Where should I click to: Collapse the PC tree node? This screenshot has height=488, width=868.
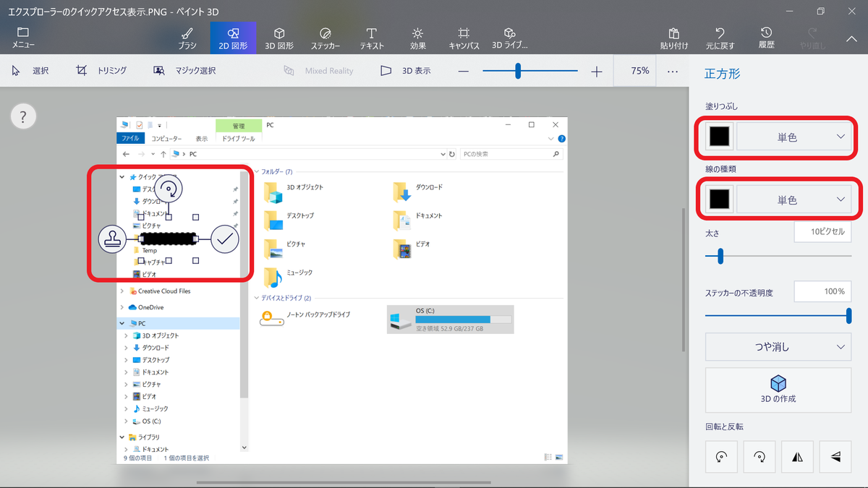122,323
